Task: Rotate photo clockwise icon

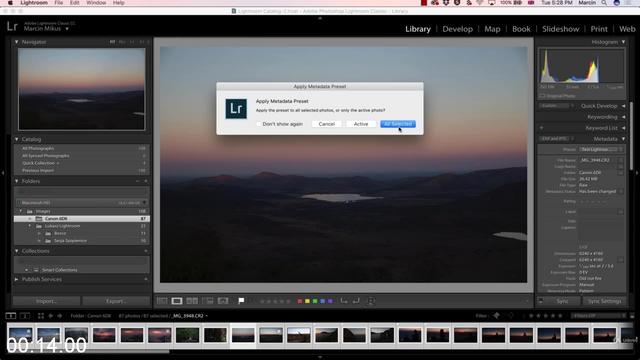Action: [x=356, y=301]
